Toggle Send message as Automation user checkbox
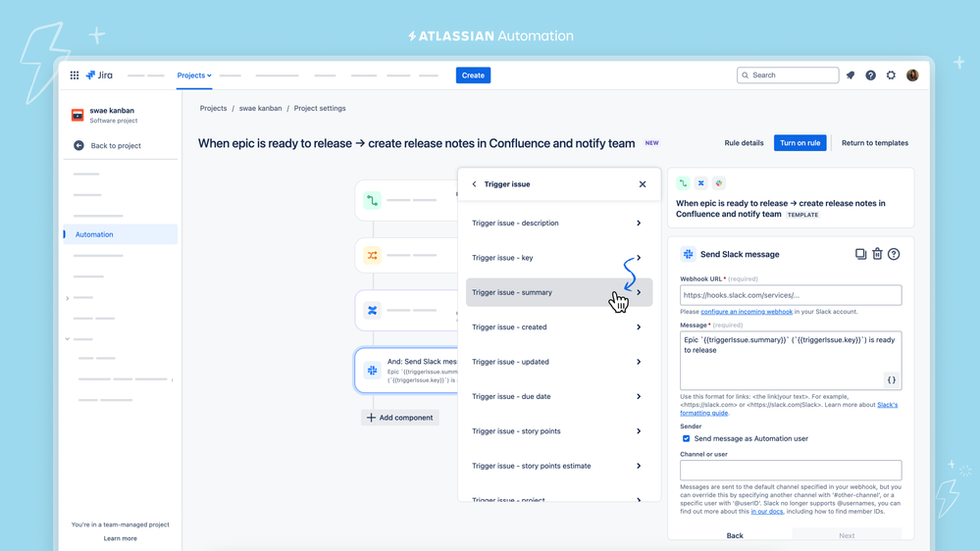980x551 pixels. click(x=687, y=438)
